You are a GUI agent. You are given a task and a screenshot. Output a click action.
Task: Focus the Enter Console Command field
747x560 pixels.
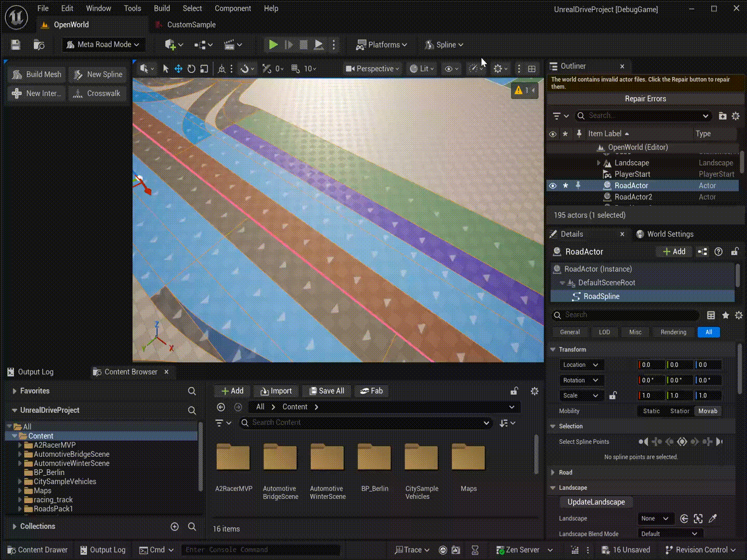coord(260,550)
